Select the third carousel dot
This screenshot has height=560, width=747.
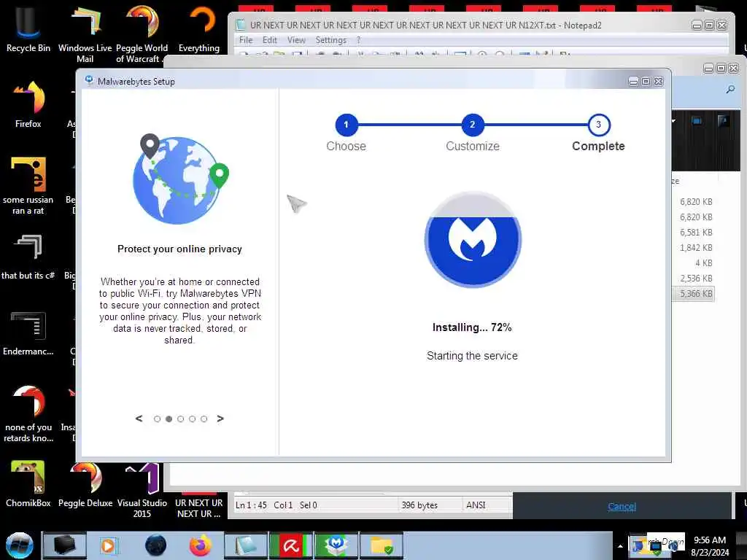click(181, 419)
